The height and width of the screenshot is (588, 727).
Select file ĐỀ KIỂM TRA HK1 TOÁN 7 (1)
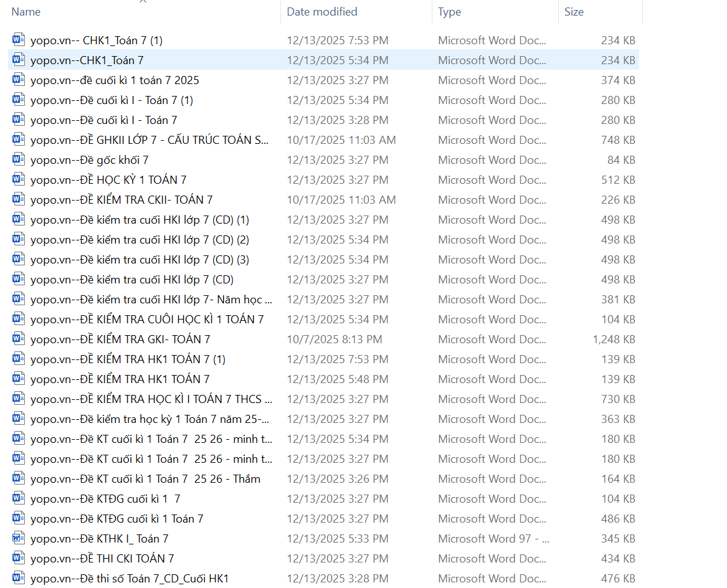pos(128,359)
